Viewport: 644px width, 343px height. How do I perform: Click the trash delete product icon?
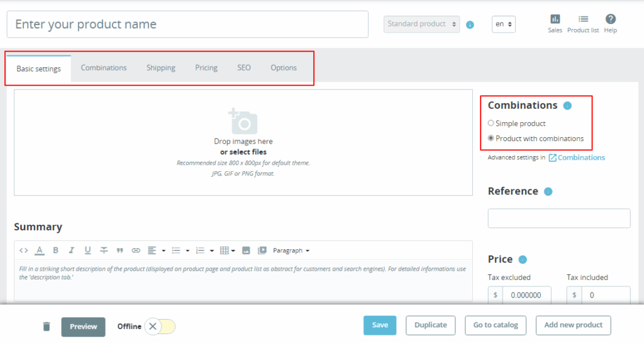47,326
